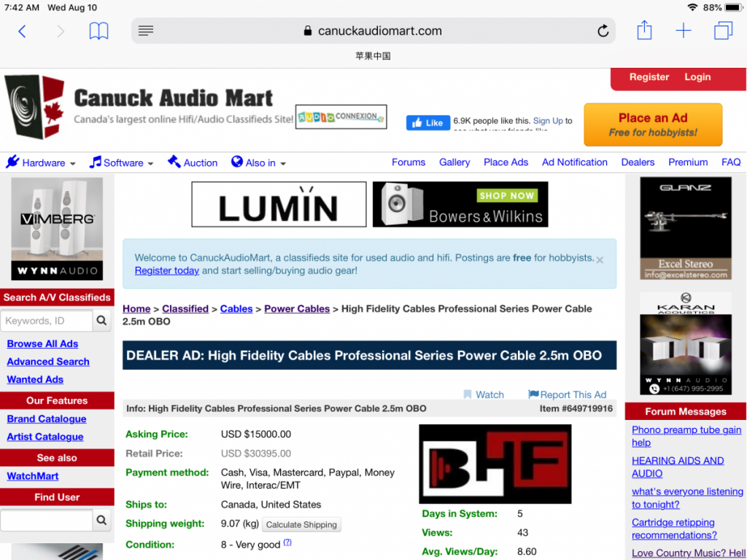This screenshot has height=560, width=747.
Task: Tap the reader view lines icon
Action: click(x=146, y=31)
